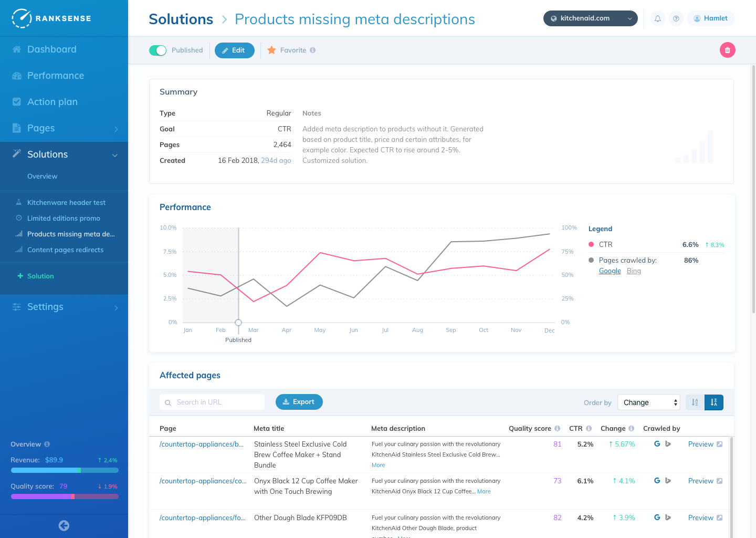Screen dimensions: 756x538
Task: Click Overview info icon in sidebar footer
Action: pos(47,444)
